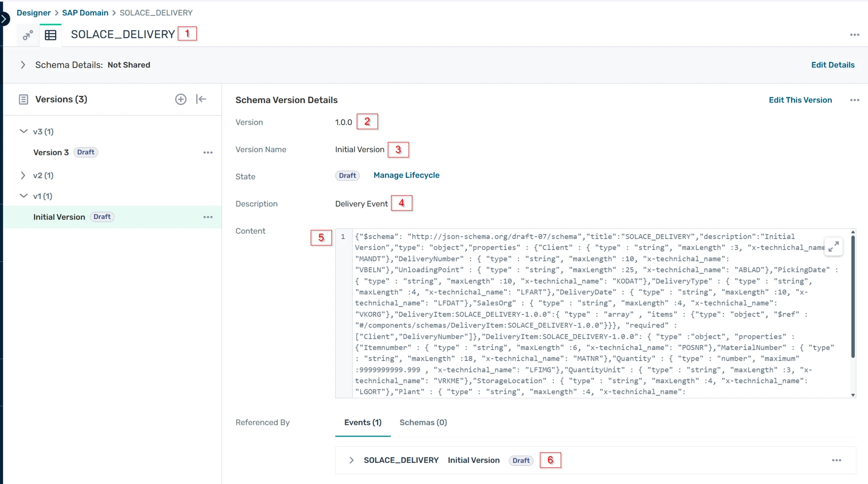
Task: Go to Designer breadcrumb
Action: point(33,13)
